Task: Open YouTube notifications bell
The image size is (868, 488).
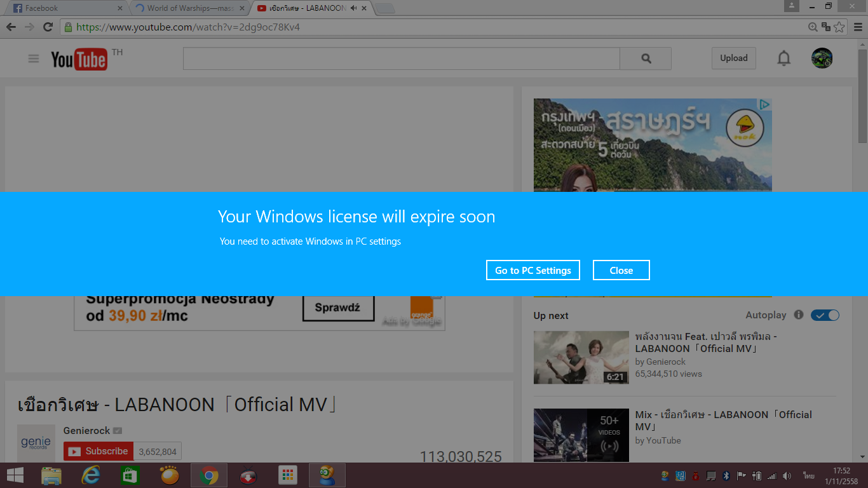Action: [x=784, y=58]
